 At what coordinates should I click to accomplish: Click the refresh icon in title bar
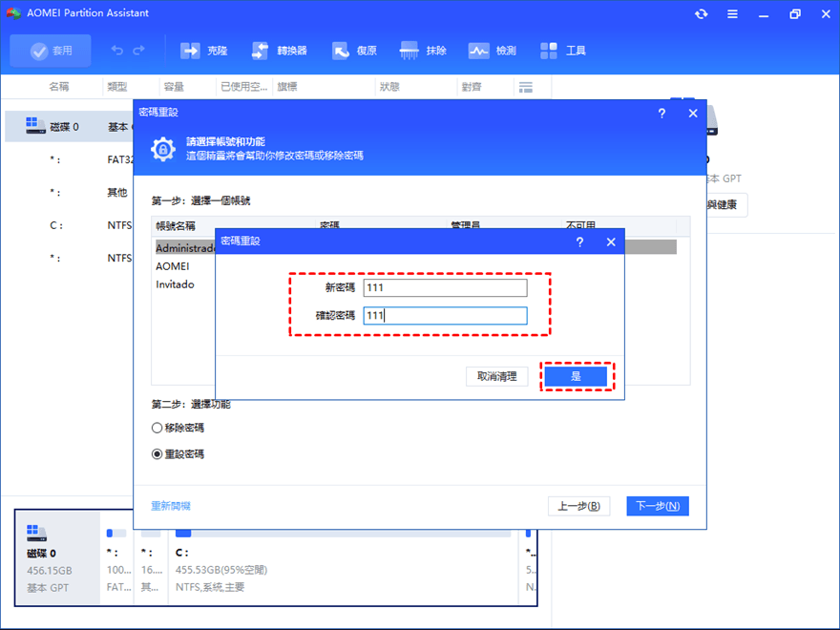[702, 14]
